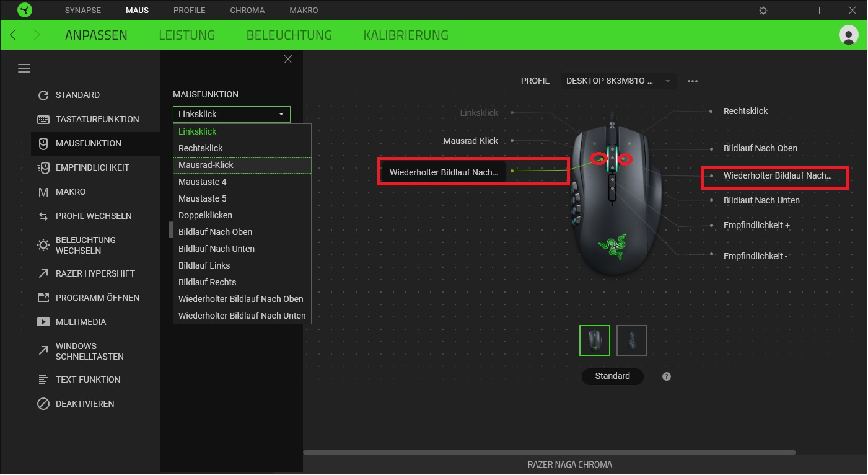The width and height of the screenshot is (868, 475).
Task: Choose Bildlauf Nach Unten in dropdown list
Action: pyautogui.click(x=242, y=249)
